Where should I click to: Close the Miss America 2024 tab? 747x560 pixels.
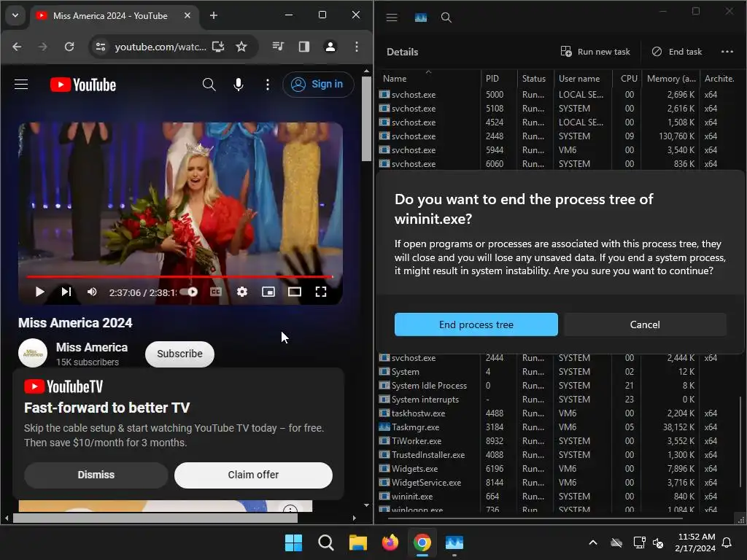(187, 15)
